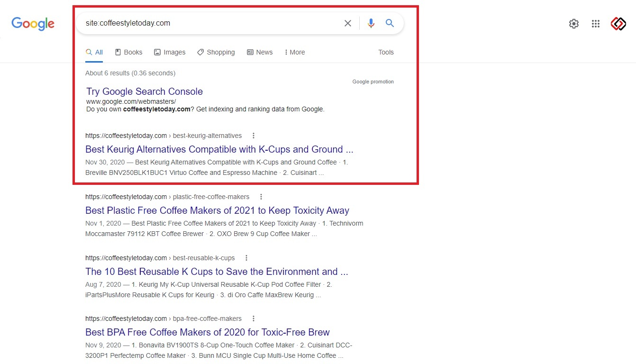Open Google settings gear icon

point(574,24)
